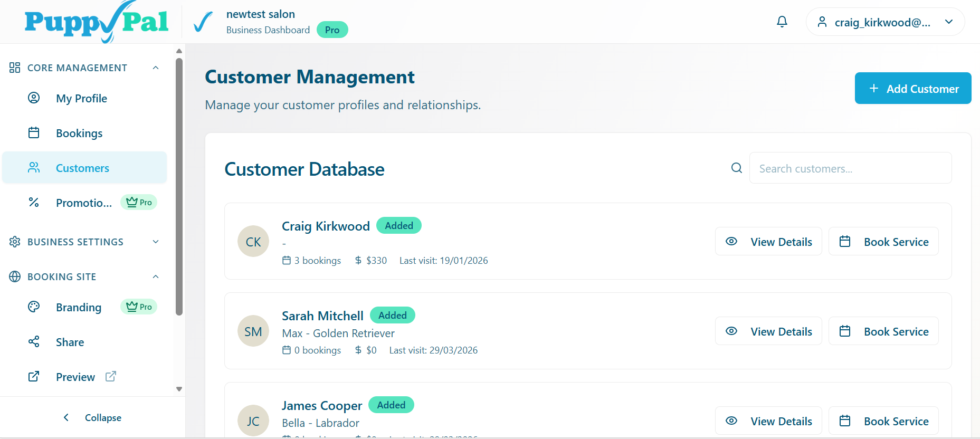Image resolution: width=980 pixels, height=439 pixels.
Task: Click the JC avatar circle
Action: tap(253, 421)
